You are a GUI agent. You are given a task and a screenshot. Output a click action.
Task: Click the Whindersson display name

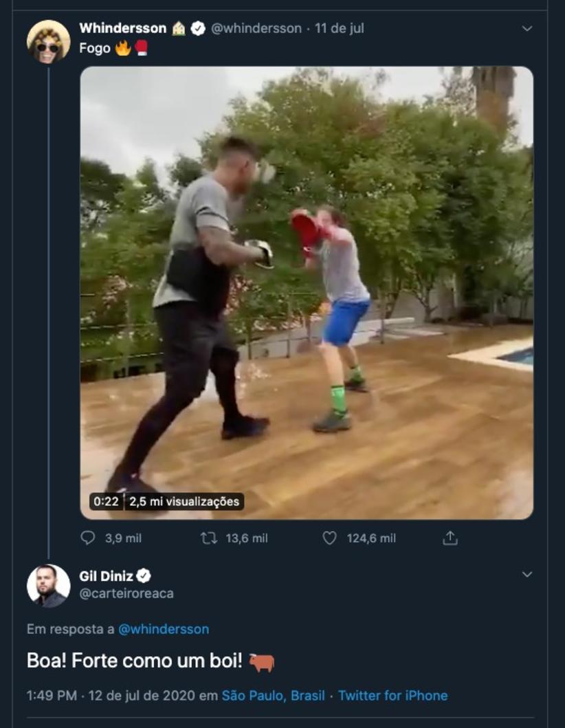coord(123,28)
